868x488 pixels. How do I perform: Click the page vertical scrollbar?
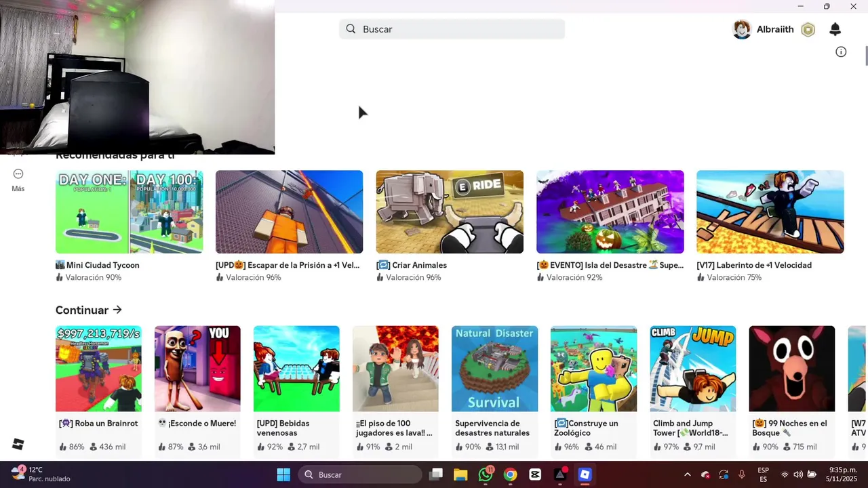click(x=866, y=56)
